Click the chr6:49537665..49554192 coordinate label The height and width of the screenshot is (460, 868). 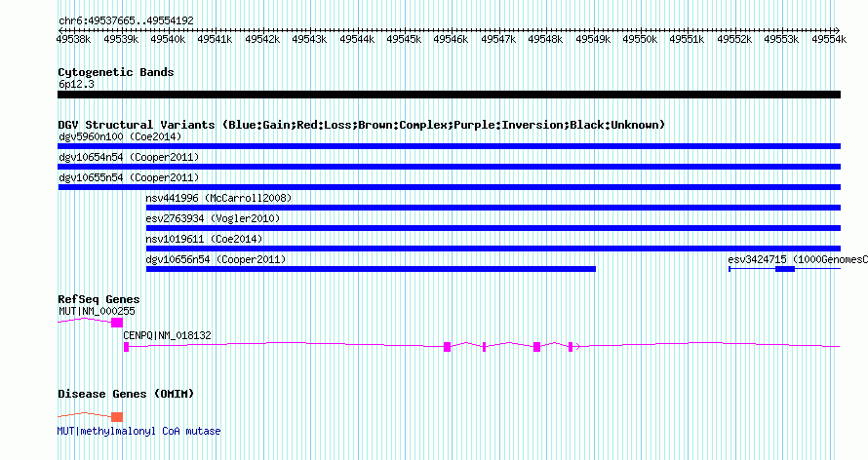click(126, 20)
